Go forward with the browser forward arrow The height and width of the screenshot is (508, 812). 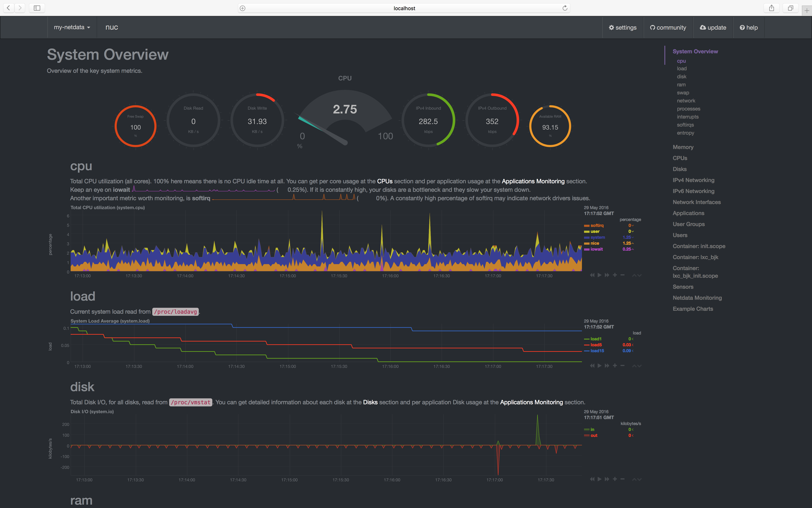(20, 8)
